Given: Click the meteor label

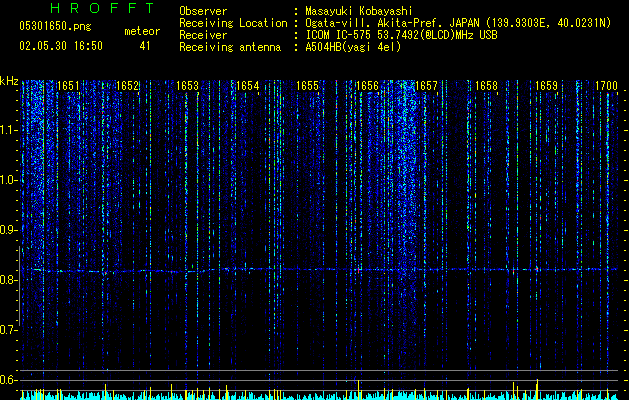Looking at the screenshot, I should point(142,31).
